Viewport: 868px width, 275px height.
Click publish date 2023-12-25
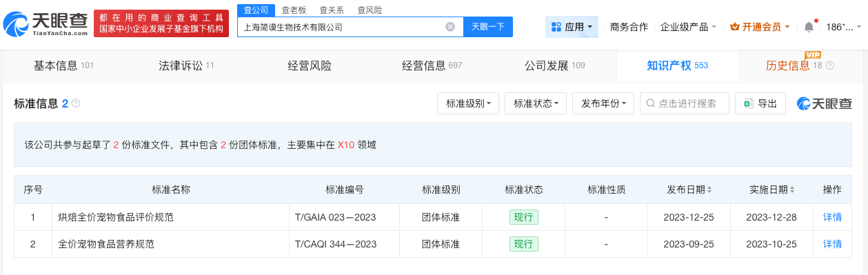pos(689,217)
